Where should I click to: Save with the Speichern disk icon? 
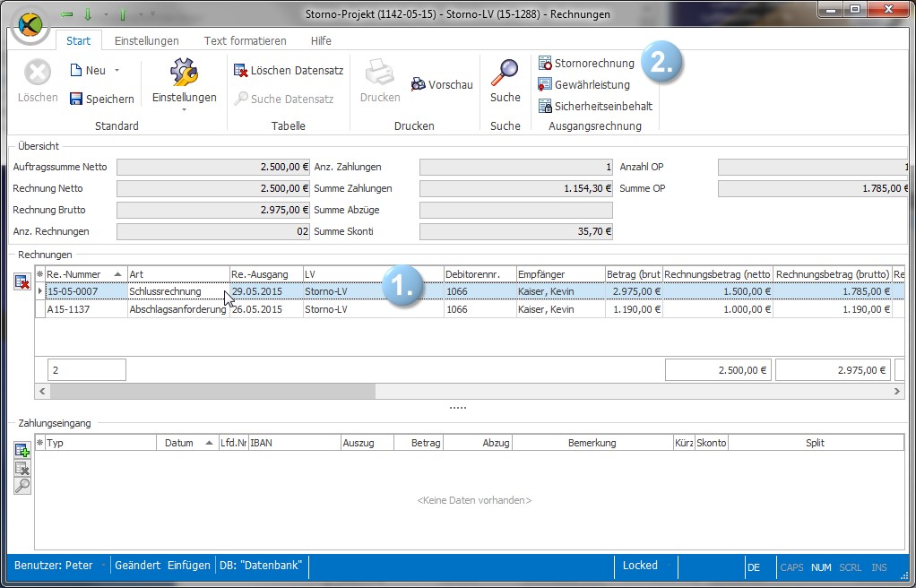pyautogui.click(x=76, y=99)
